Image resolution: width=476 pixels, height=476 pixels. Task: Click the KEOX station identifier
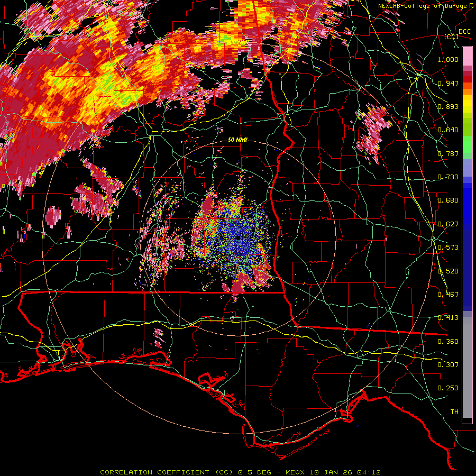click(x=294, y=472)
